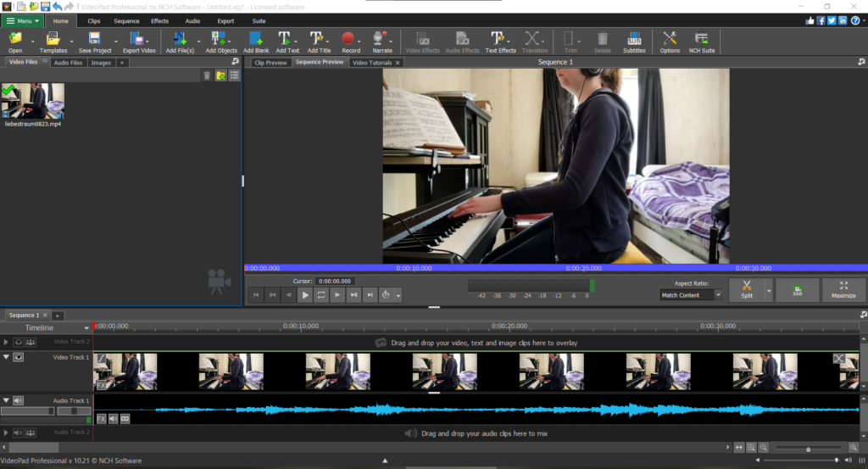This screenshot has width=868, height=469.
Task: Click the Record icon in the toolbar
Action: click(349, 38)
